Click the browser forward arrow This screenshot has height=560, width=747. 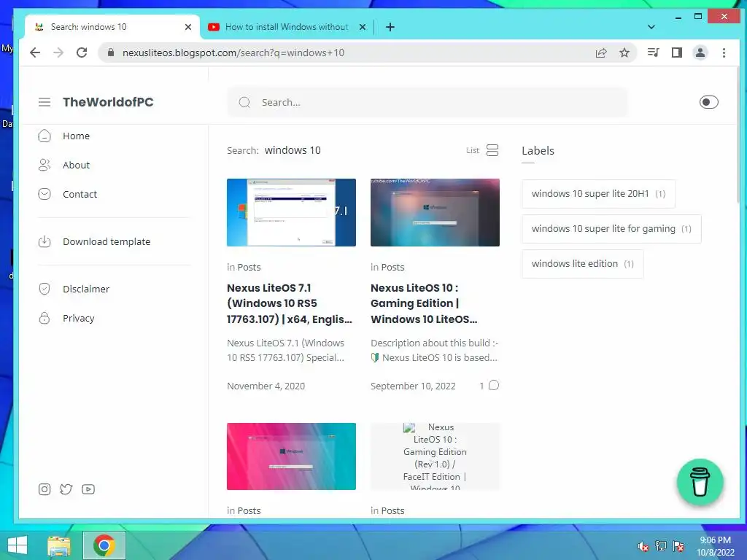(58, 52)
